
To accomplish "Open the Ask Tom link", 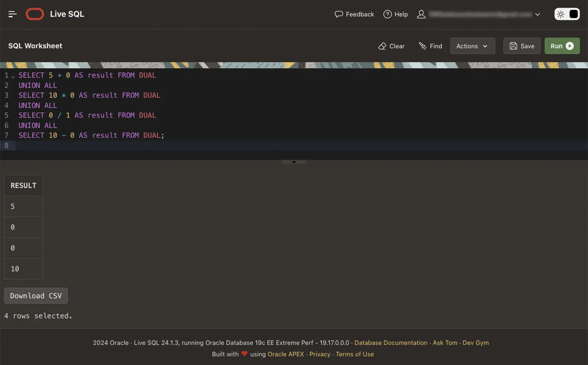I will (x=445, y=342).
